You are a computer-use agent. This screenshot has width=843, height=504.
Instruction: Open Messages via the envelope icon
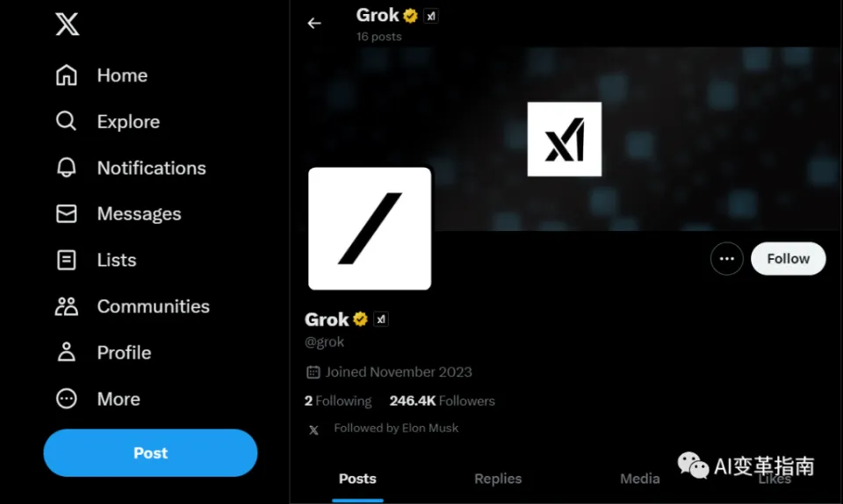tap(67, 213)
